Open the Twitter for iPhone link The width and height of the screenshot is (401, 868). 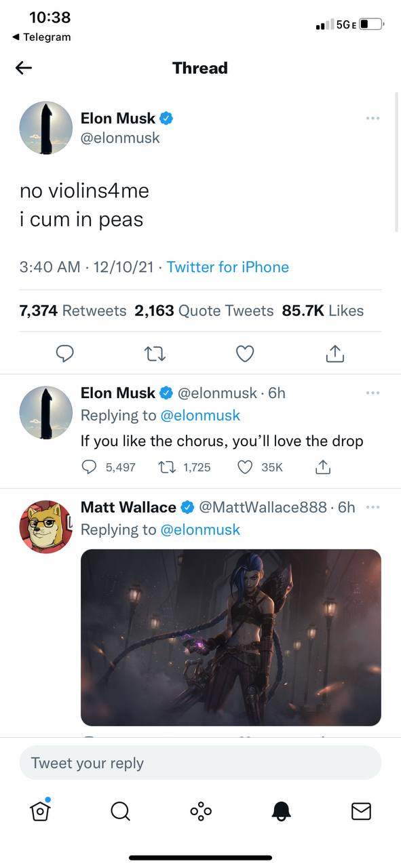pos(228,267)
